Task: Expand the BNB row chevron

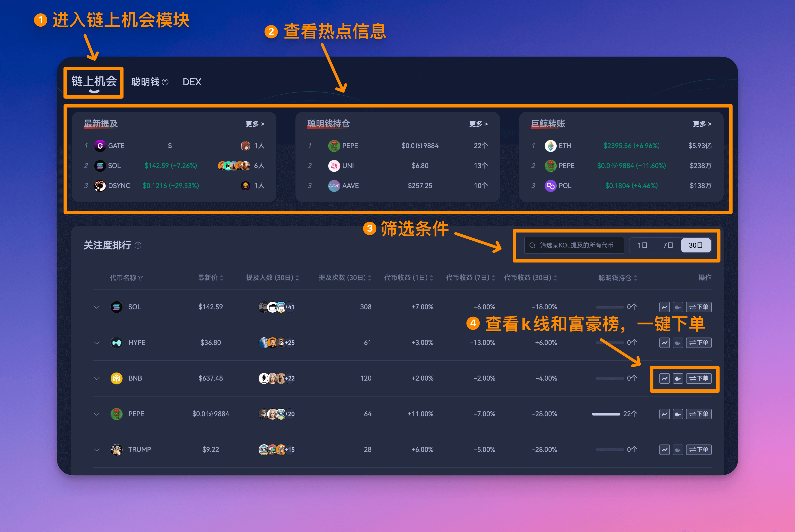Action: (97, 379)
